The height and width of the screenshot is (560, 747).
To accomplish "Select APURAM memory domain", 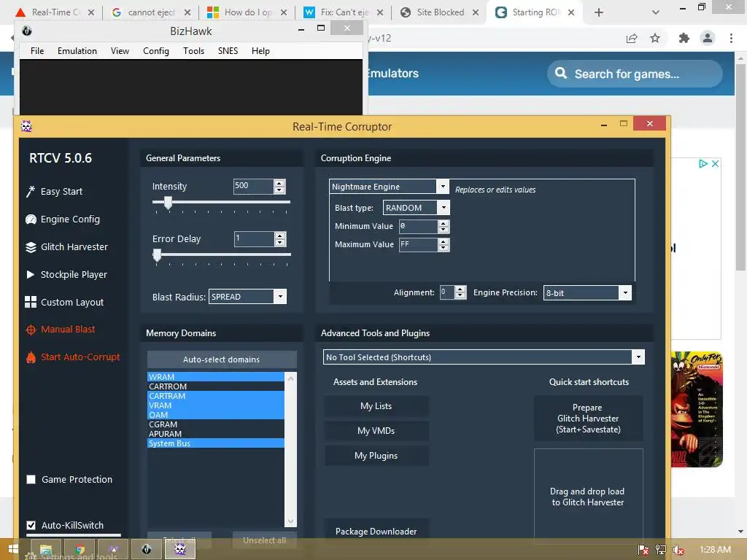I will [216, 434].
